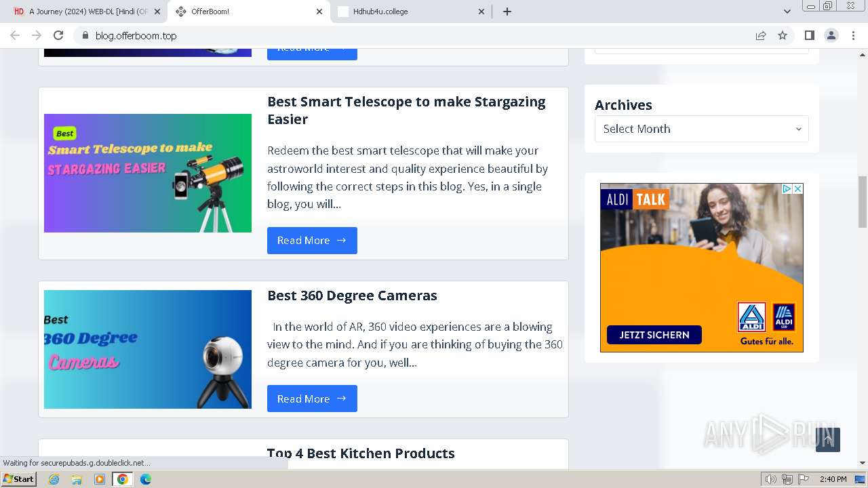Viewport: 868px width, 488px height.
Task: Open the side panel icon
Action: (809, 35)
